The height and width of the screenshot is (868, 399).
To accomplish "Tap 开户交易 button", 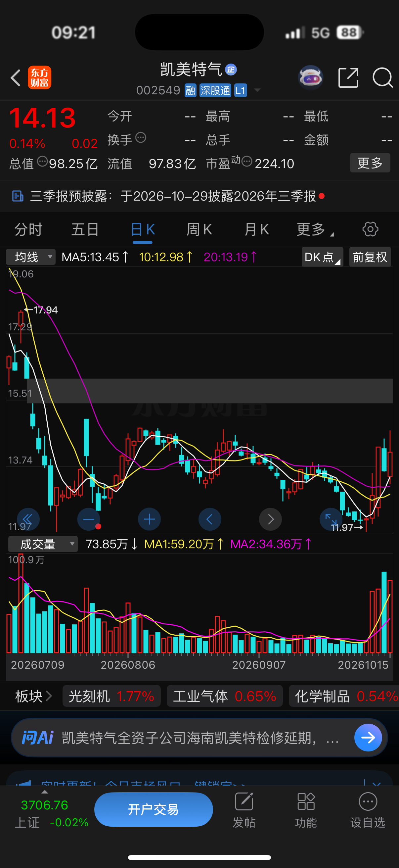I will click(154, 809).
